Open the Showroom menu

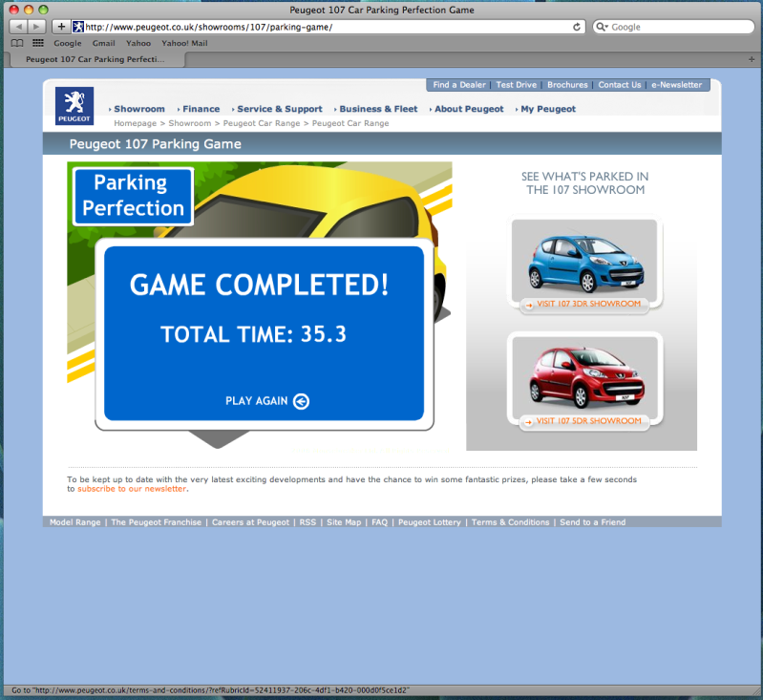(139, 109)
